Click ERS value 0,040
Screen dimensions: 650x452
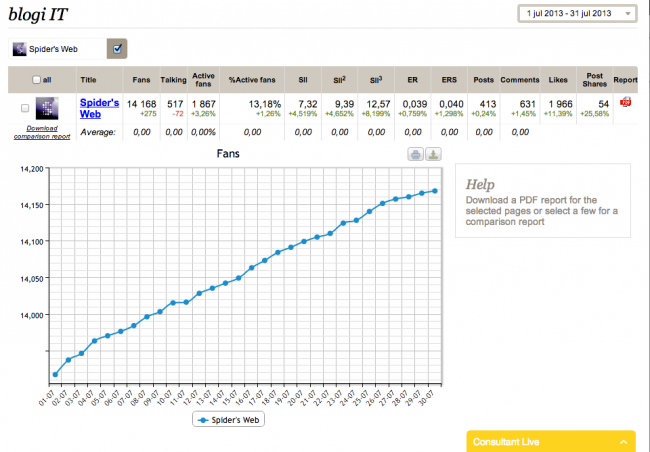[451, 104]
